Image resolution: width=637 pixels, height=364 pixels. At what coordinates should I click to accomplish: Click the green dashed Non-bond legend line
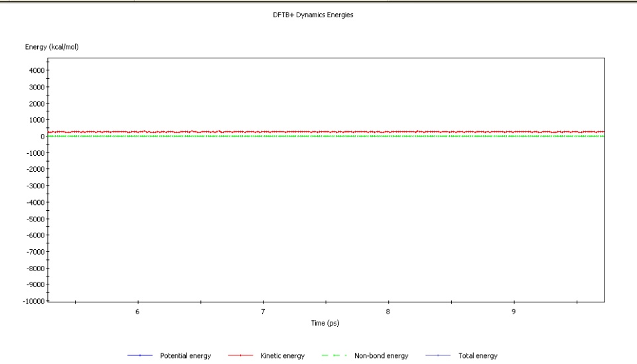tap(334, 355)
